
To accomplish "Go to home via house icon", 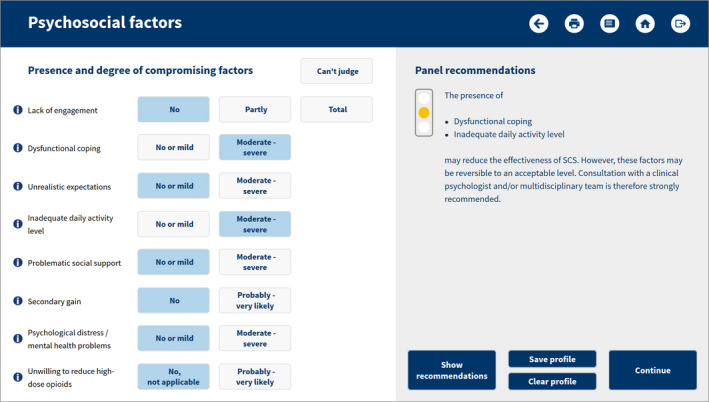I will (x=645, y=24).
